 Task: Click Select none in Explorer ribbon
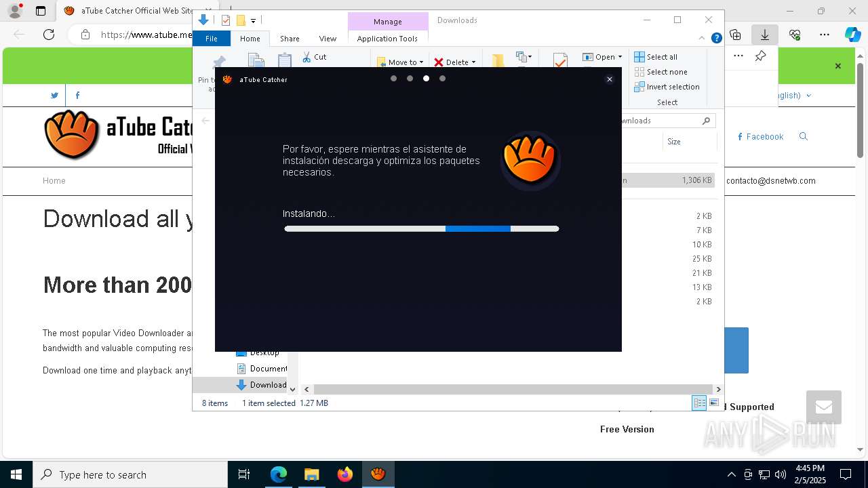click(x=660, y=72)
